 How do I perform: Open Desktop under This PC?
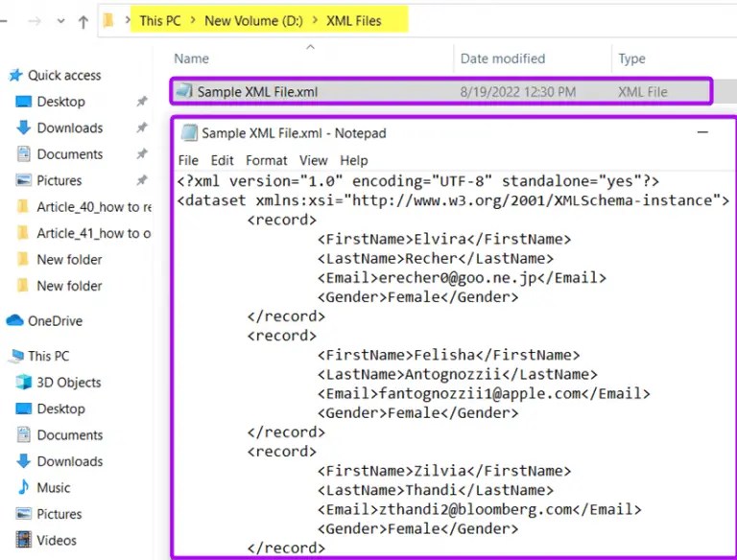coord(61,408)
